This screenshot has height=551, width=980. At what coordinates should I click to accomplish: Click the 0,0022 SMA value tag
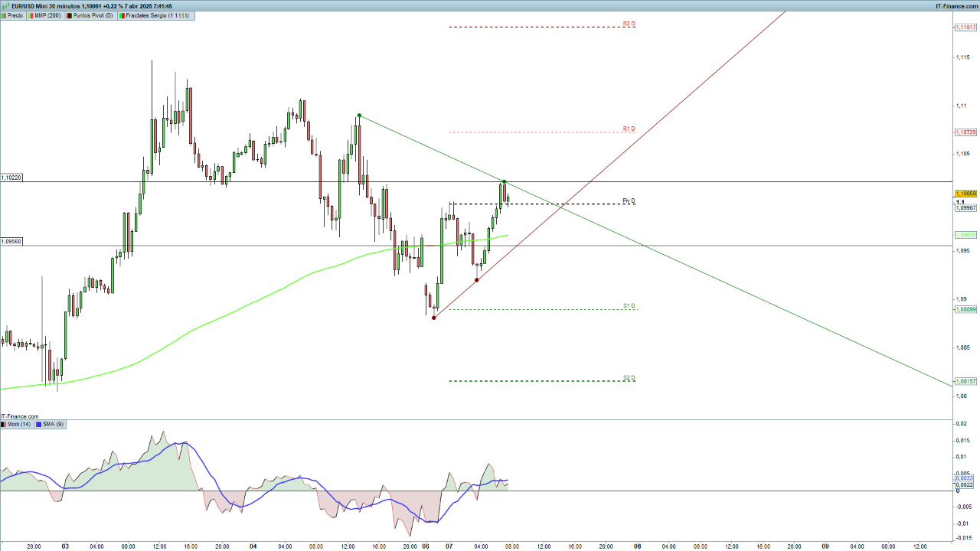(x=964, y=485)
